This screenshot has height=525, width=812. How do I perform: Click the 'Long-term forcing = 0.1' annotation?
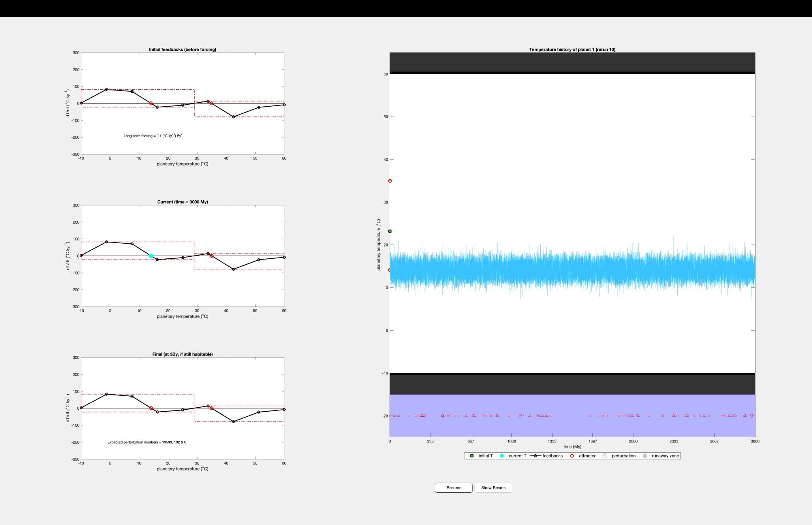coord(154,135)
